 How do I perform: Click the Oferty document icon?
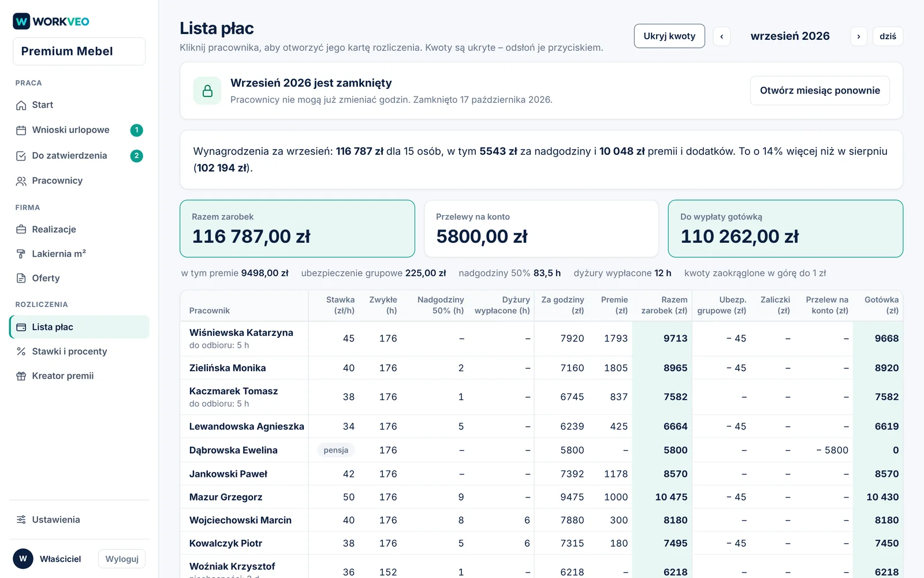coord(21,278)
